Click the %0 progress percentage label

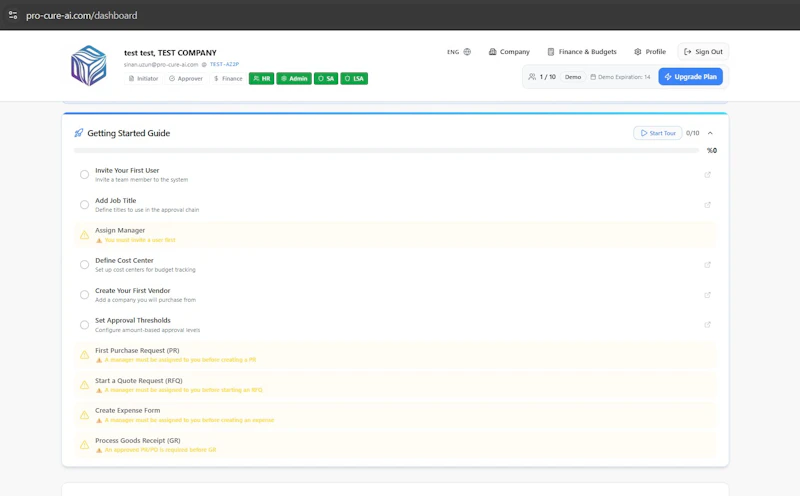coord(712,151)
